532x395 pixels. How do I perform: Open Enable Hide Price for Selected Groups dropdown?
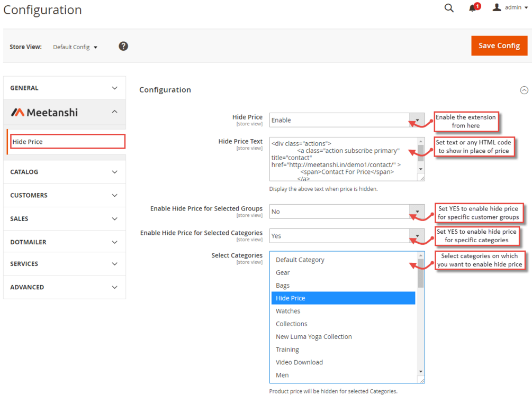tap(347, 212)
